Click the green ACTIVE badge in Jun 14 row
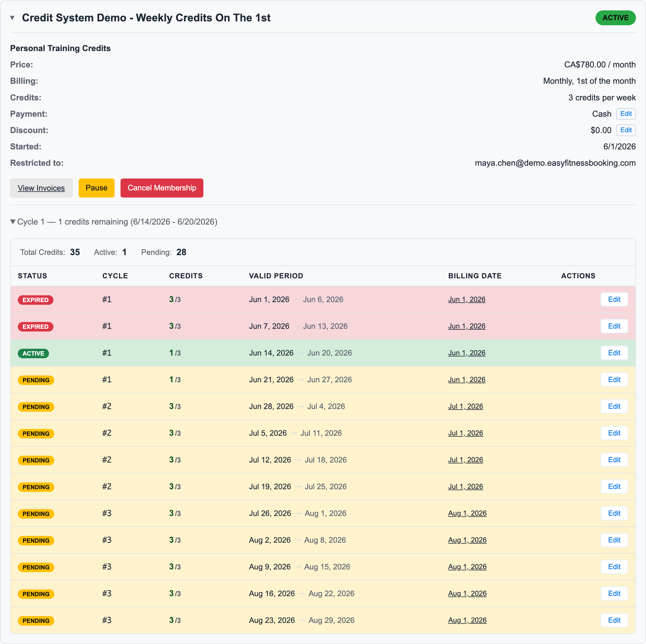646x644 pixels. pos(34,353)
